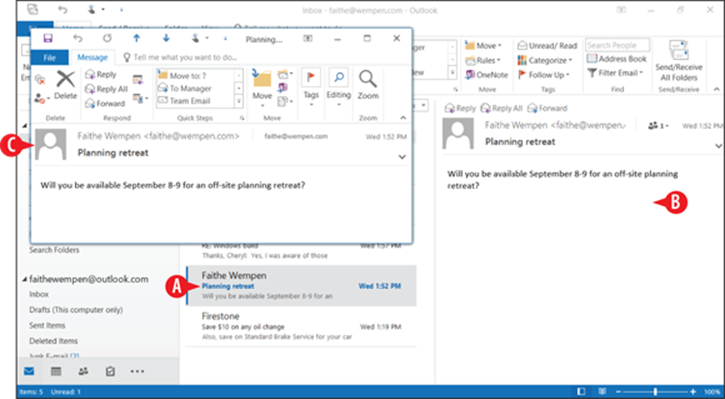The width and height of the screenshot is (725, 399).
Task: Click OneNote in main Outlook ribbon
Action: pos(486,74)
